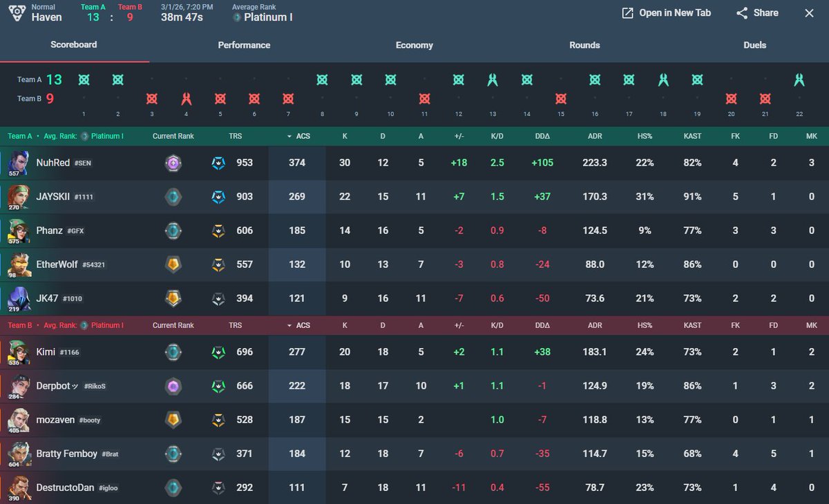The width and height of the screenshot is (829, 504).
Task: Click DestructoDan's agent portrait
Action: [x=18, y=487]
